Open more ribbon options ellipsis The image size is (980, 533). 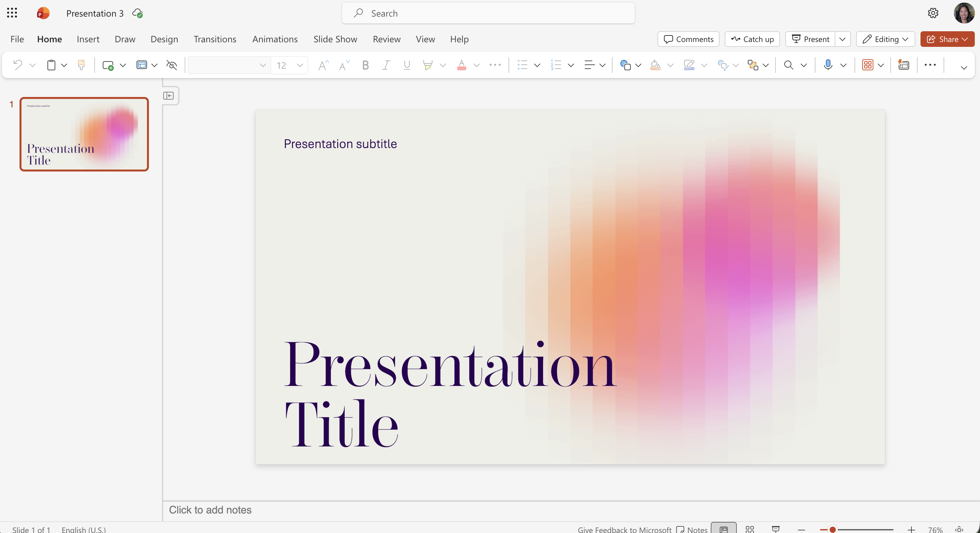[x=930, y=65]
